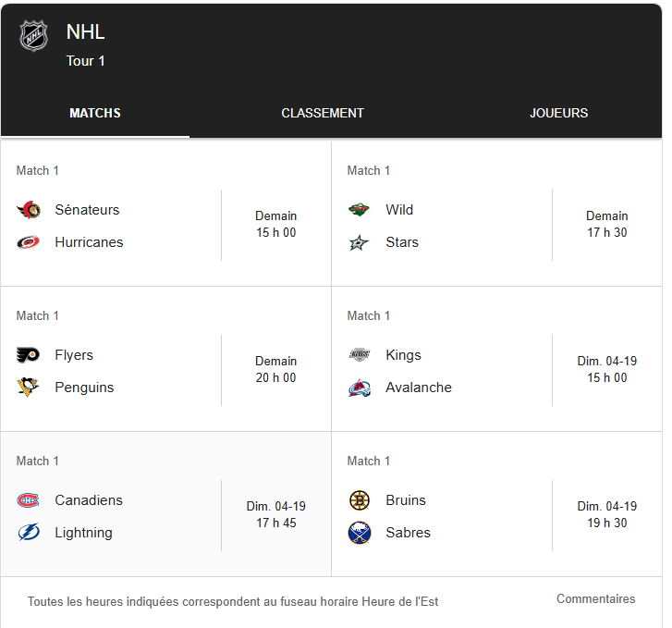Click the Avalanche team logo

point(360,388)
